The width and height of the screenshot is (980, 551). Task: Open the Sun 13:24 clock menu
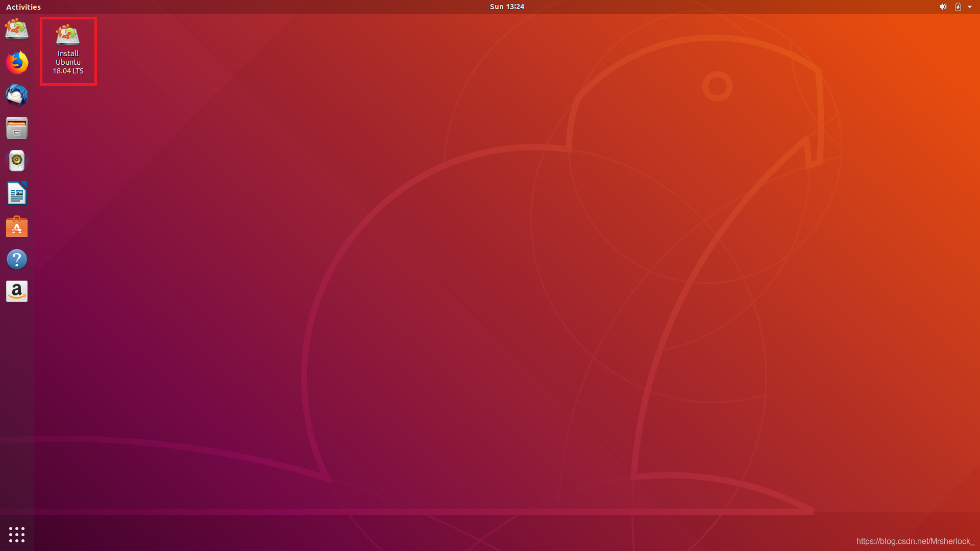(x=507, y=7)
